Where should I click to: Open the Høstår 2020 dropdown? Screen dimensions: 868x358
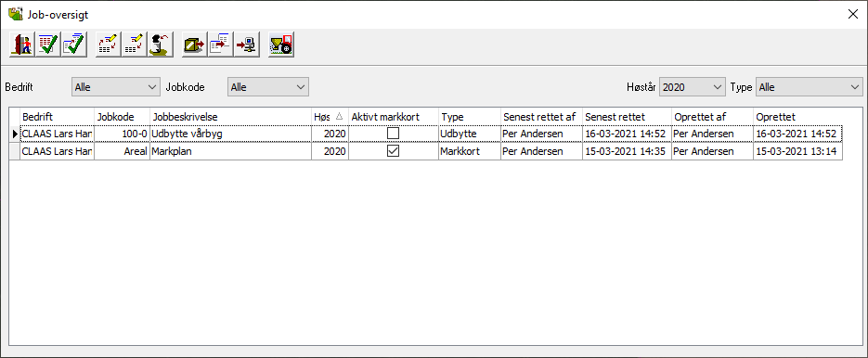692,87
